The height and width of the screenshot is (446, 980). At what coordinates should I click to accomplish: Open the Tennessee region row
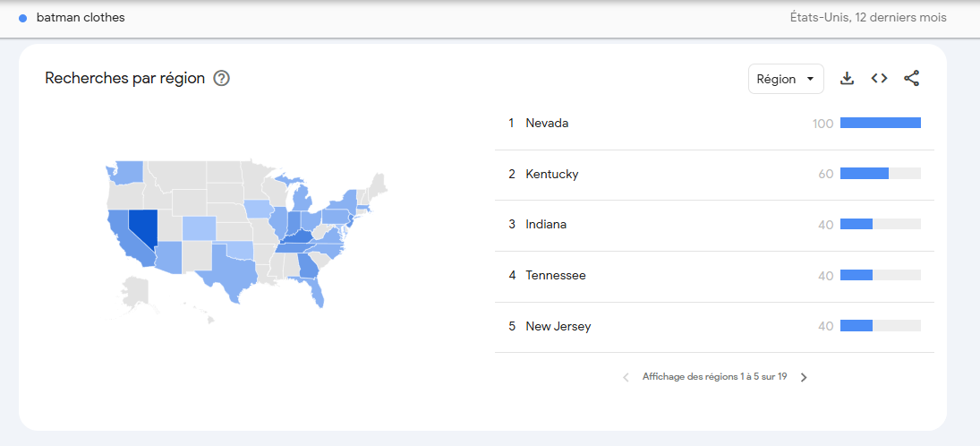[555, 275]
